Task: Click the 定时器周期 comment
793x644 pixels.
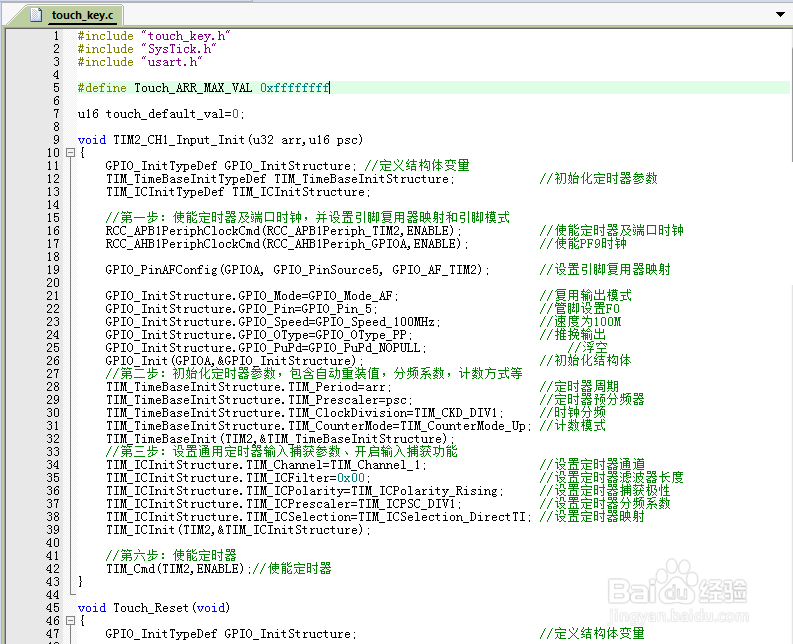Action: 579,387
